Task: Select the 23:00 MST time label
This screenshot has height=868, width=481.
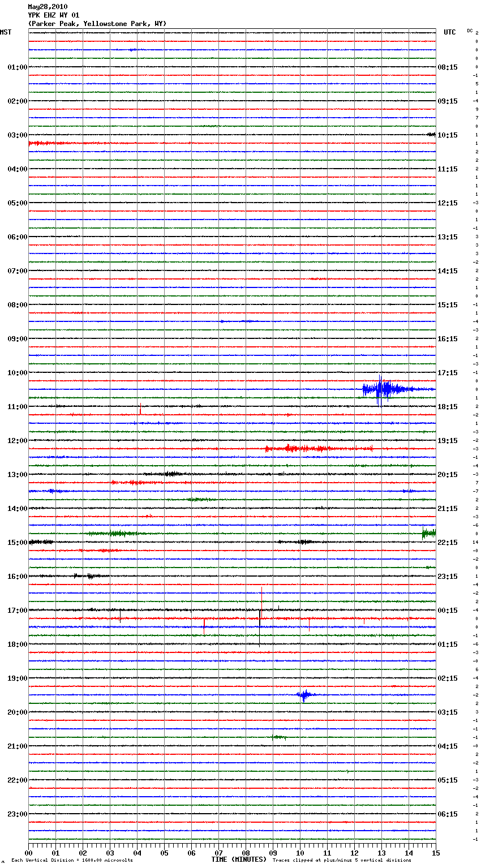Action: pyautogui.click(x=18, y=814)
